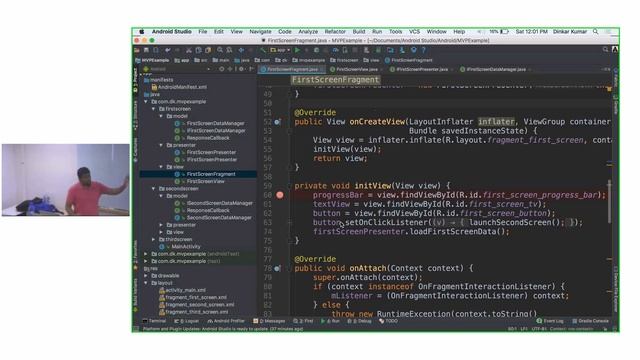Select fragment_first_screen.xml in layout folder
Image resolution: width=640 pixels, height=360 pixels.
tap(193, 297)
